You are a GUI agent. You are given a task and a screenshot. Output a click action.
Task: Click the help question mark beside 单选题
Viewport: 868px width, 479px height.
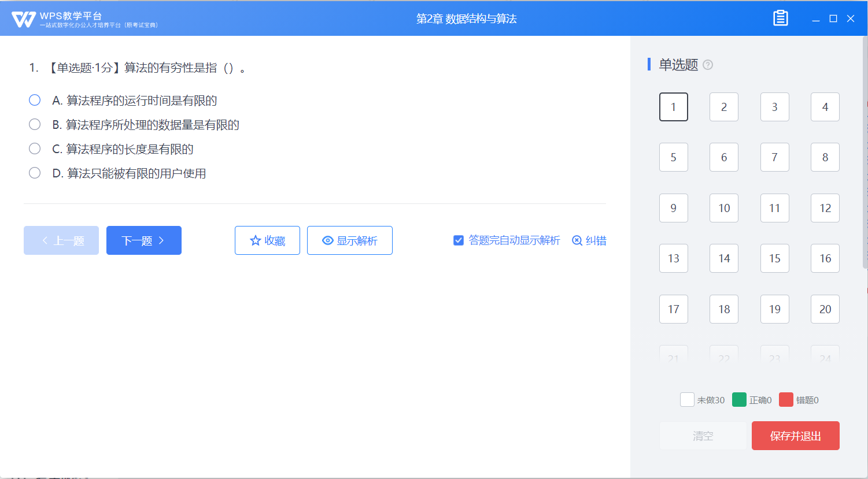tap(708, 65)
